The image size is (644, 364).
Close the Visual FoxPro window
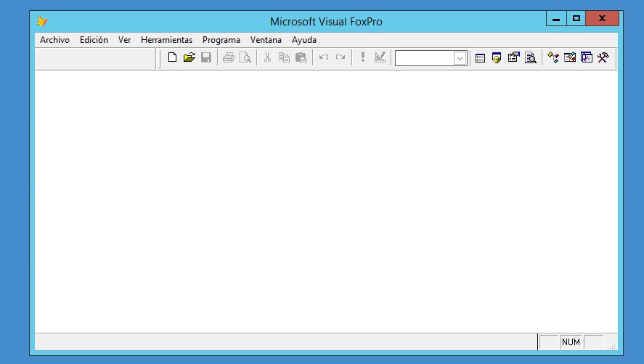[602, 18]
